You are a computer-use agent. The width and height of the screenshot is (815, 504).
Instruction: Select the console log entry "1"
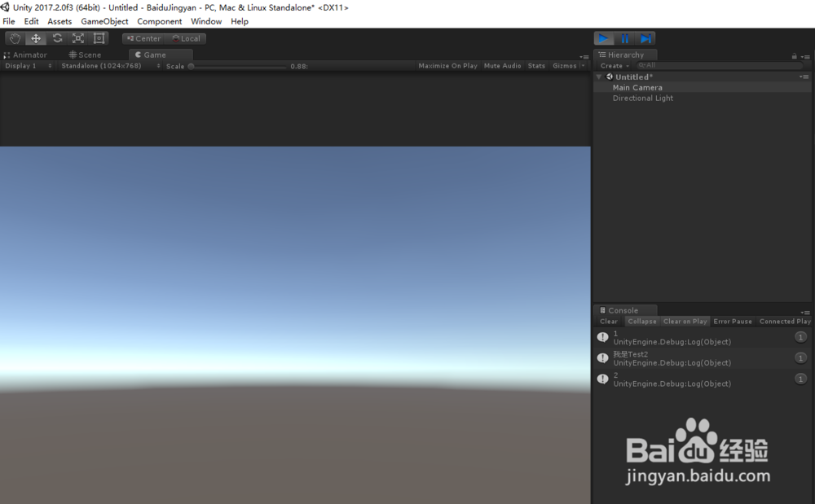703,337
